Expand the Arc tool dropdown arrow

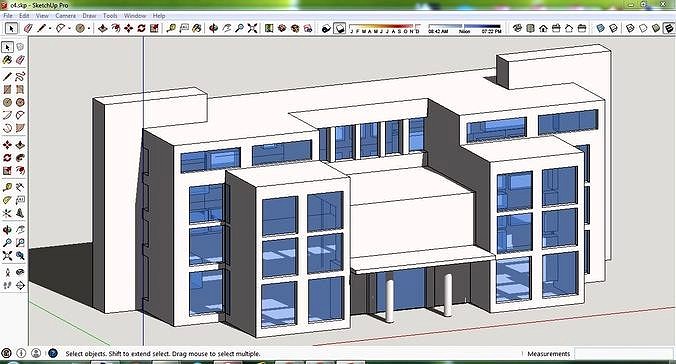69,28
